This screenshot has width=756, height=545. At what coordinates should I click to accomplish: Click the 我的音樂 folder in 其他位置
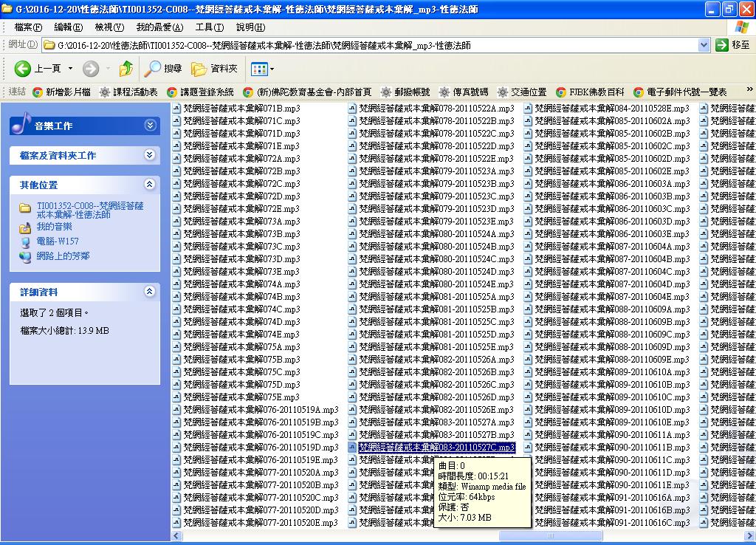pyautogui.click(x=54, y=227)
